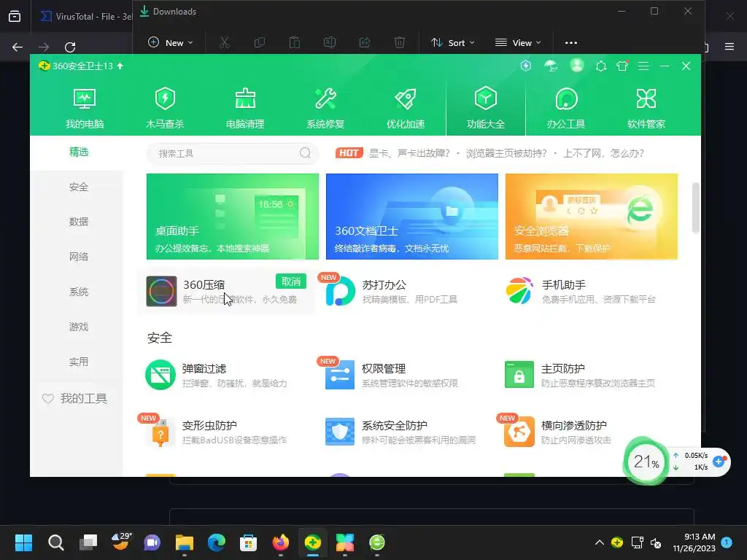Click the user avatar in 360 title bar
The width and height of the screenshot is (747, 560).
pos(577,65)
